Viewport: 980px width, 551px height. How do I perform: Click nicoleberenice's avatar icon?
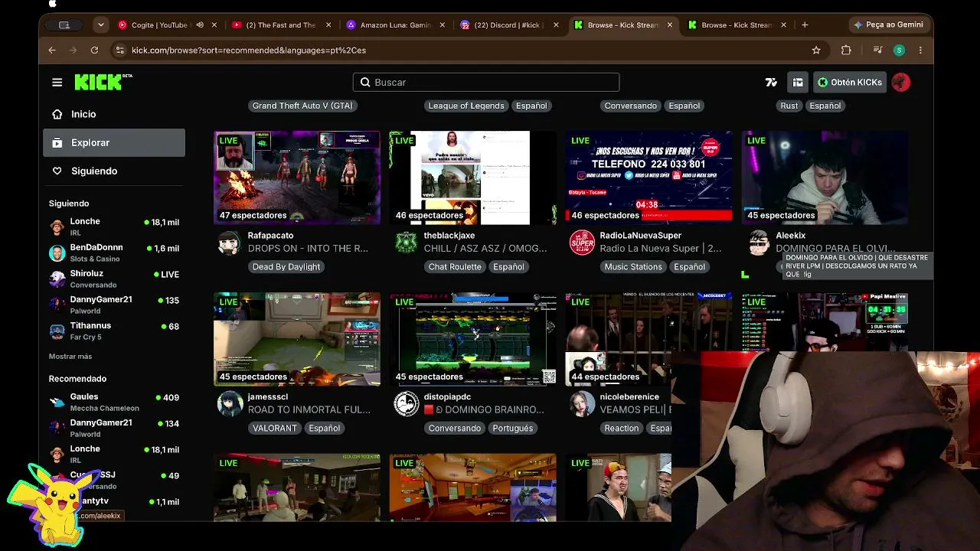583,404
